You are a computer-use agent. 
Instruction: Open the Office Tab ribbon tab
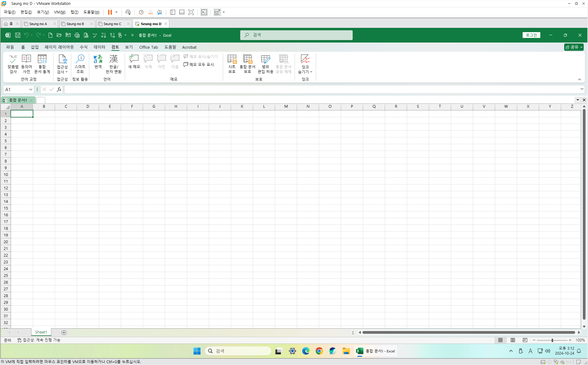pyautogui.click(x=149, y=47)
